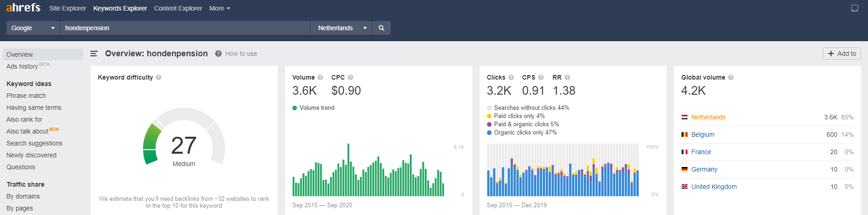
Task: Toggle Organic clicks only legend item
Action: point(522,132)
